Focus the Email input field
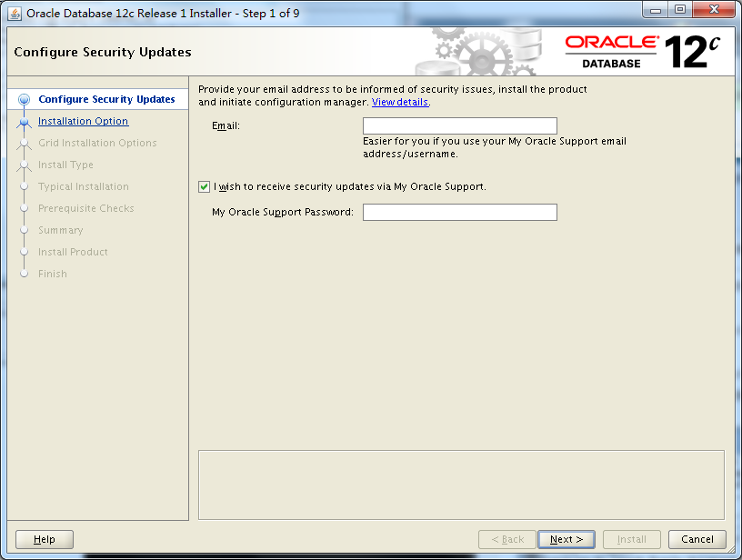Screen dimensions: 742x560 (x=460, y=125)
